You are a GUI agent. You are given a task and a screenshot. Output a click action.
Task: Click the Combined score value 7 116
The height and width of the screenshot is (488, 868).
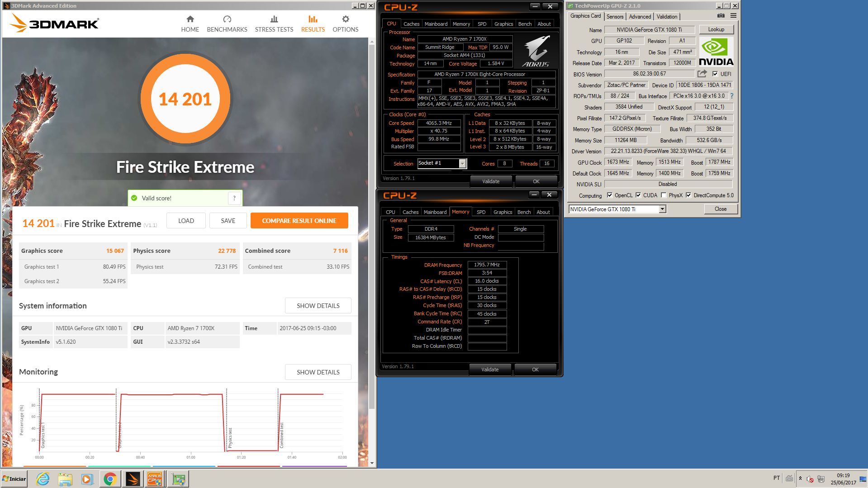(x=341, y=251)
